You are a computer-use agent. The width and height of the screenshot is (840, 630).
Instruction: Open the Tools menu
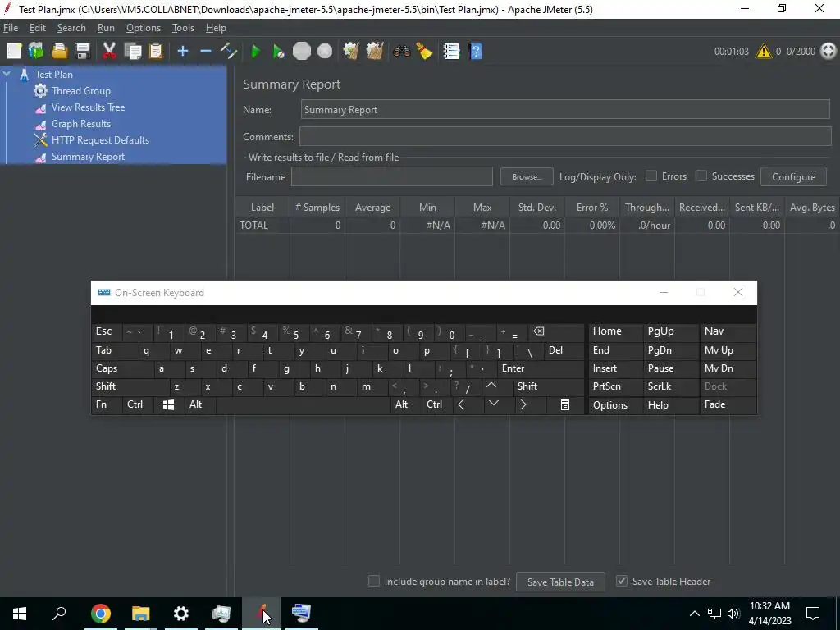tap(183, 28)
